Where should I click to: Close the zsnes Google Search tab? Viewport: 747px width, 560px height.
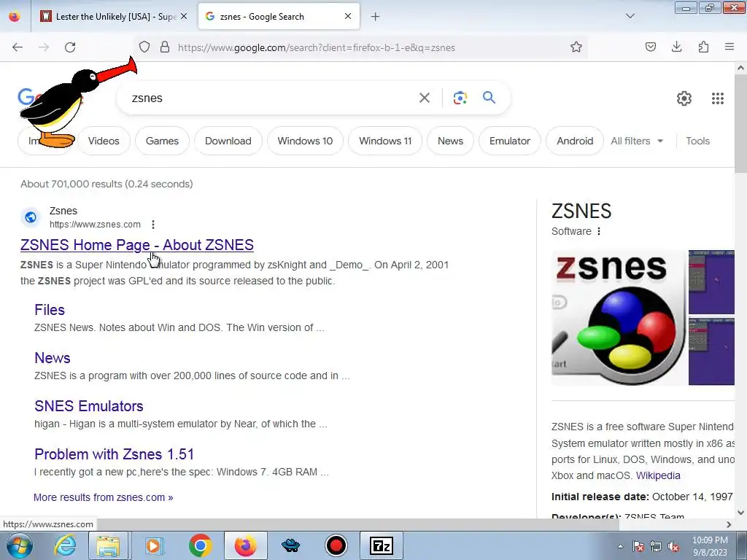coord(348,16)
